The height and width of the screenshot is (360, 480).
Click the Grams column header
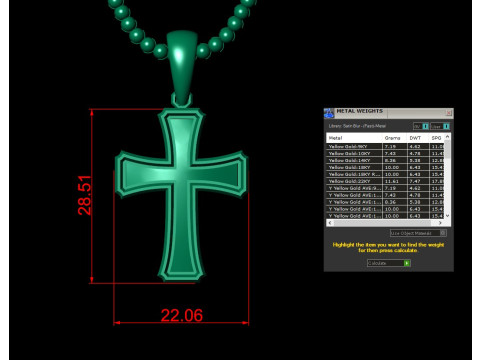pos(394,138)
